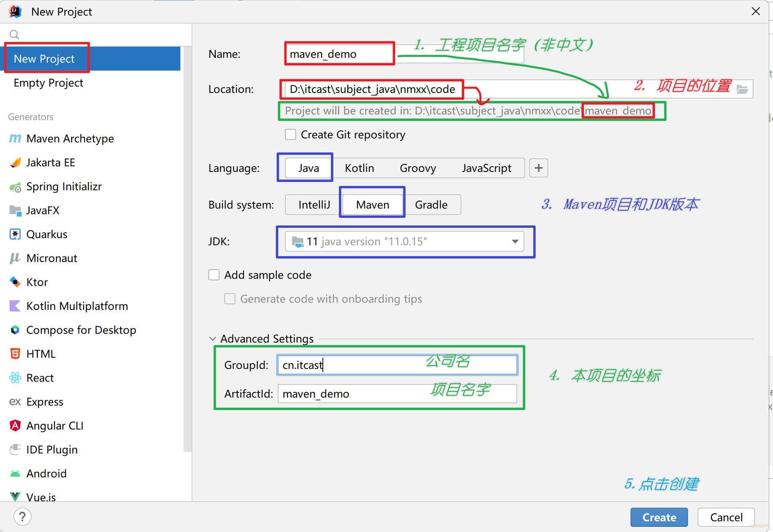The width and height of the screenshot is (773, 532).
Task: Click the Quarkus icon
Action: click(x=15, y=234)
